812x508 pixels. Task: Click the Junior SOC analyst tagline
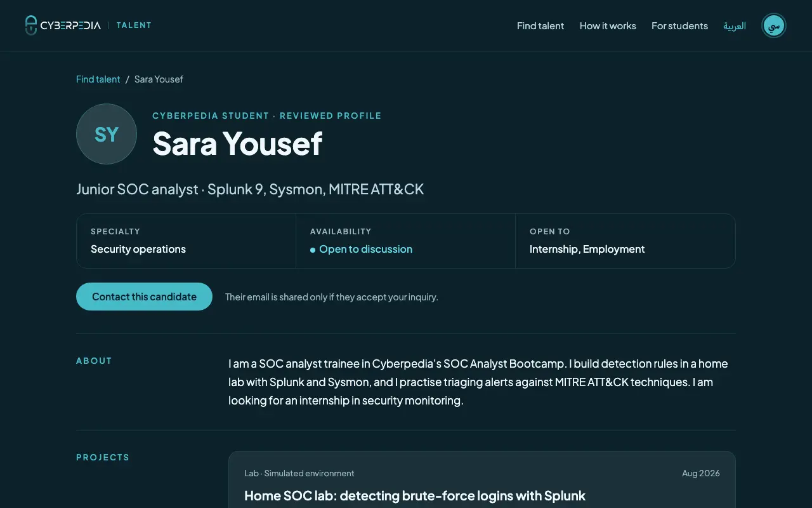tap(250, 189)
